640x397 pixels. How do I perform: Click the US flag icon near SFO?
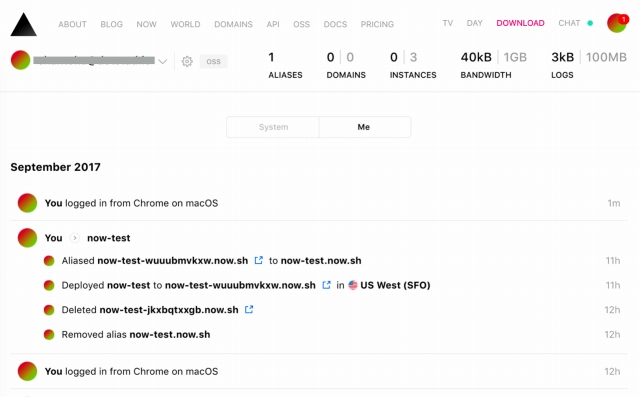[x=353, y=285]
